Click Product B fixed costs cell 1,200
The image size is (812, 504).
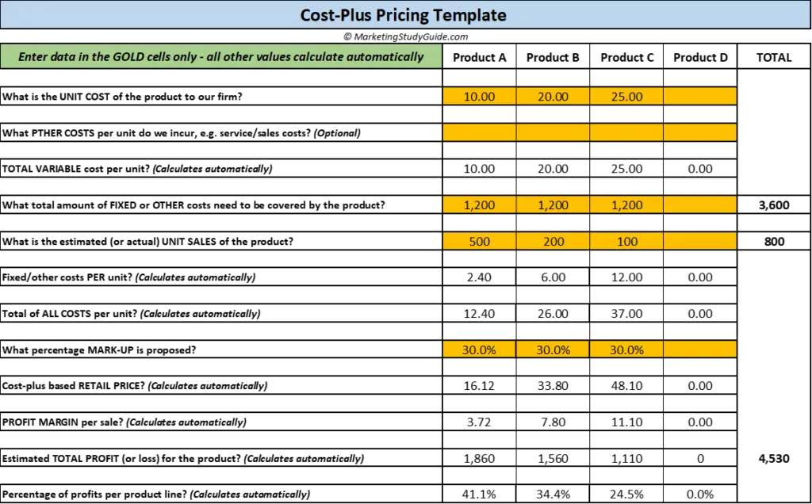tap(553, 205)
